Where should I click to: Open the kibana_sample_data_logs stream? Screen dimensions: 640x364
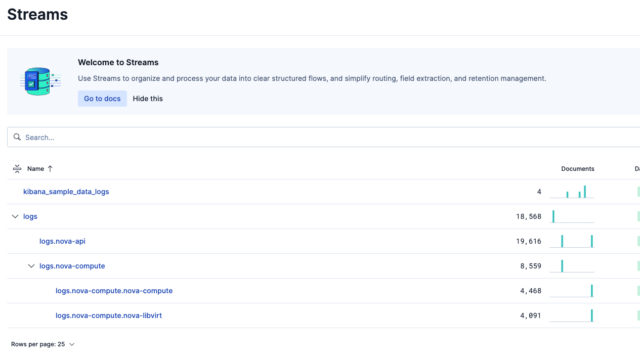click(x=66, y=192)
